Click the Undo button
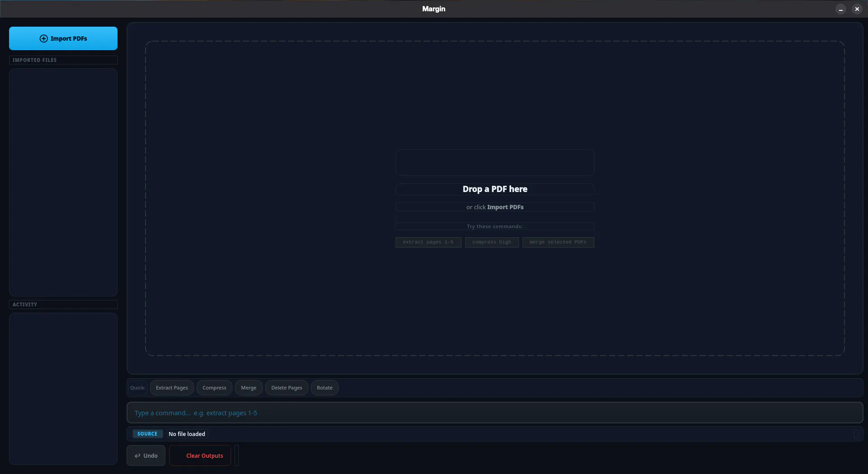Viewport: 868px width, 474px height. [x=146, y=455]
